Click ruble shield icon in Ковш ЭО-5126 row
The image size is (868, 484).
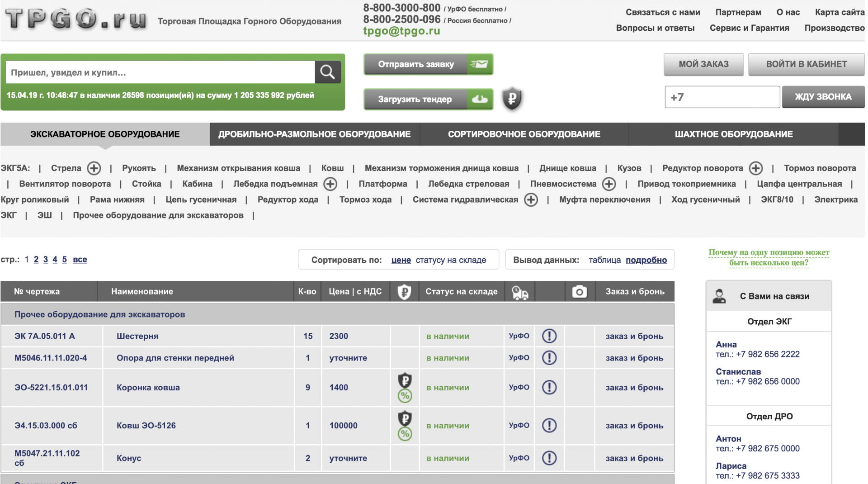point(405,418)
